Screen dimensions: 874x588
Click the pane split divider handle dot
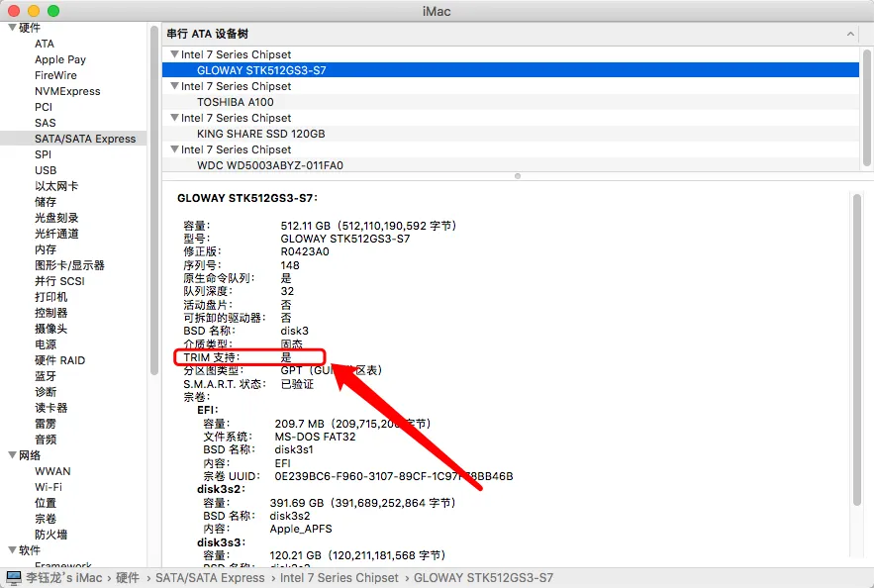pos(518,176)
